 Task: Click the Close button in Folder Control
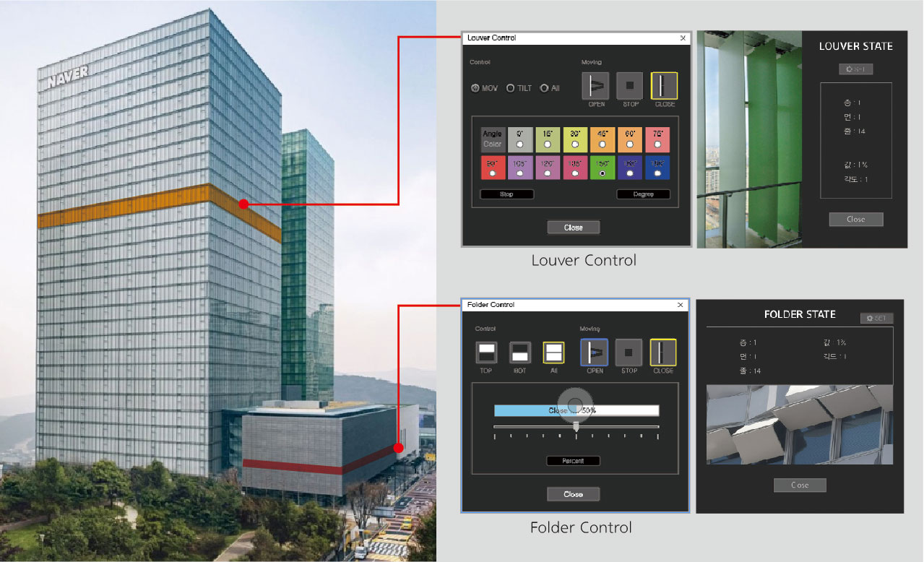click(x=573, y=494)
